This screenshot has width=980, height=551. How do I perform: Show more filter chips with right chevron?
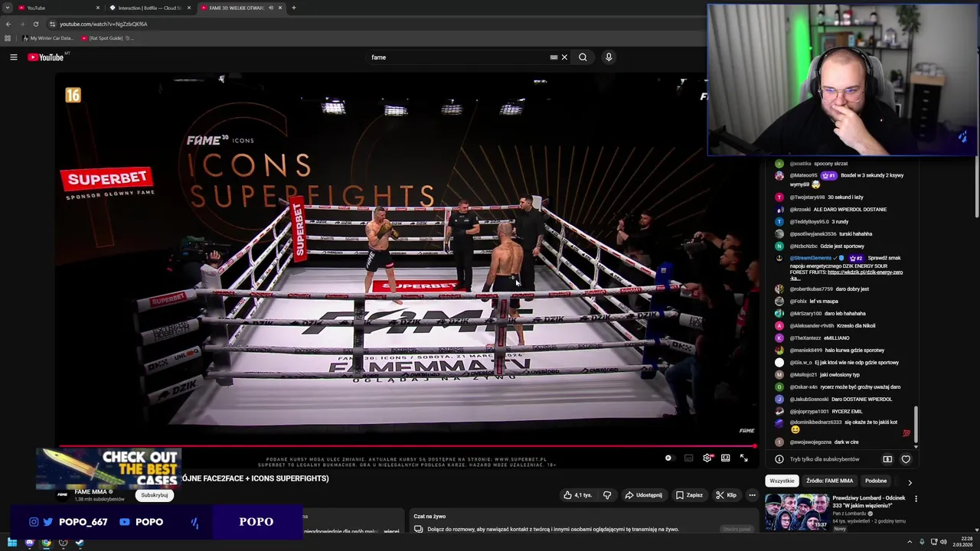[910, 482]
